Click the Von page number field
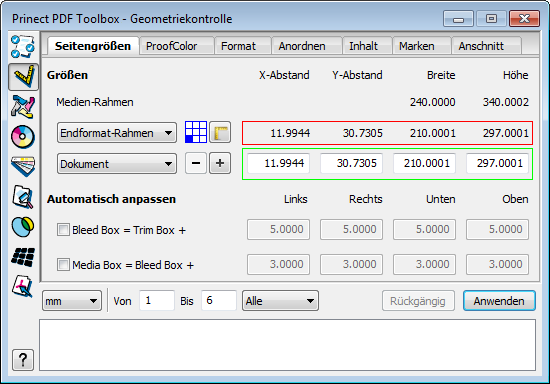Image resolution: width=550 pixels, height=384 pixels. 157,300
